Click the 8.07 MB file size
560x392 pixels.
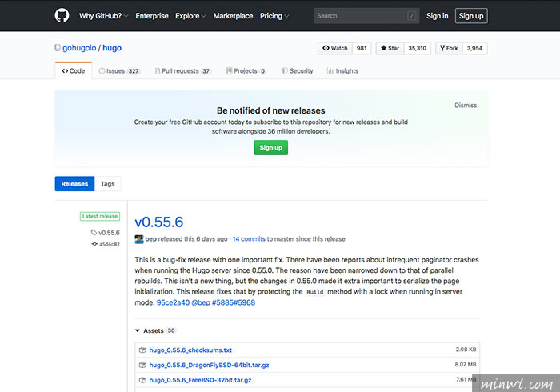coord(466,364)
